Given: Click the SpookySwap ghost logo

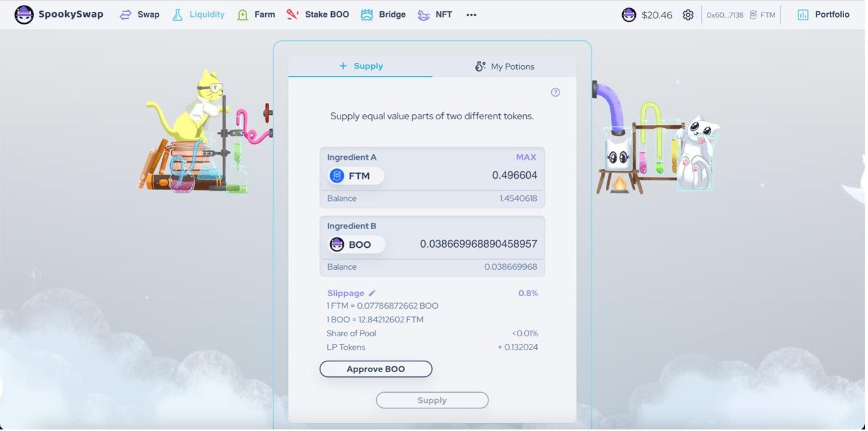Looking at the screenshot, I should (x=24, y=14).
